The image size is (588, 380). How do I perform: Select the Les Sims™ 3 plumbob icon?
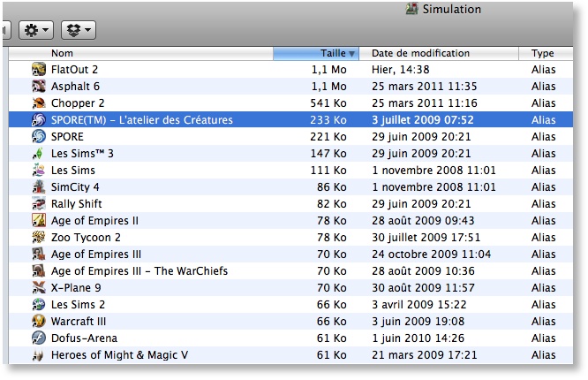click(x=39, y=153)
